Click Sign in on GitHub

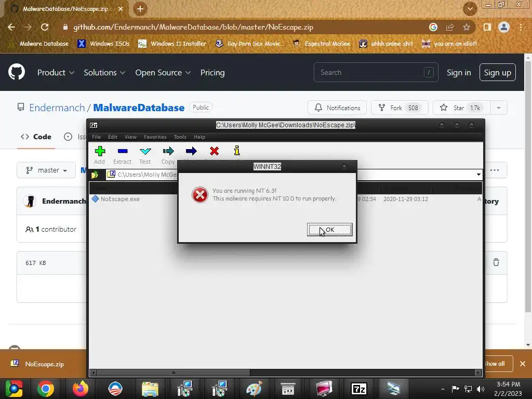(x=459, y=73)
